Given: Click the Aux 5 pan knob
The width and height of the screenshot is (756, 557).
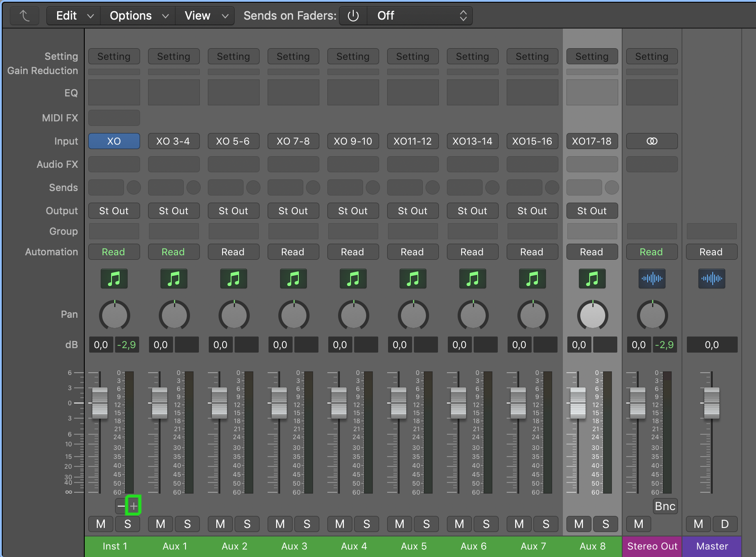Looking at the screenshot, I should coord(413,316).
